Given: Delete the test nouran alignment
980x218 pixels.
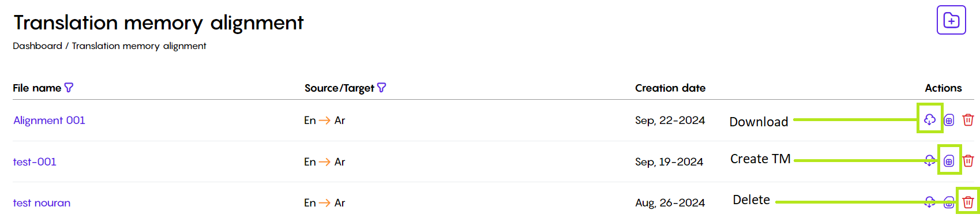Looking at the screenshot, I should coord(968,202).
